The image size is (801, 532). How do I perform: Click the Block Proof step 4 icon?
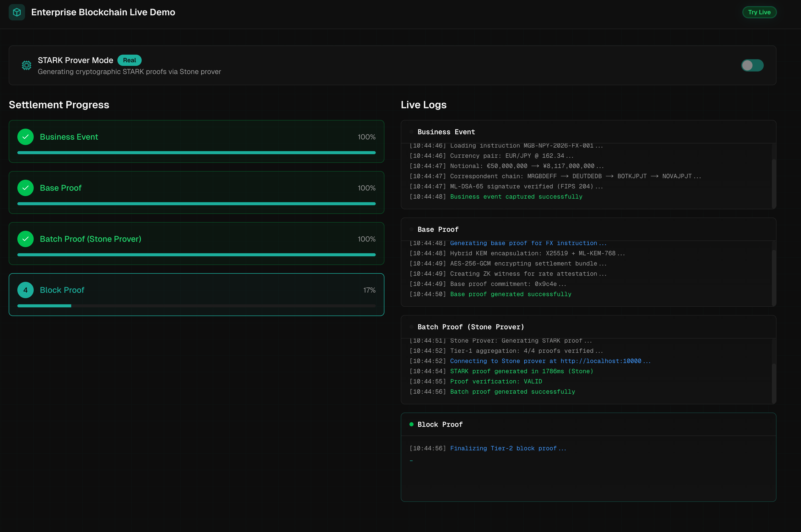tap(26, 290)
